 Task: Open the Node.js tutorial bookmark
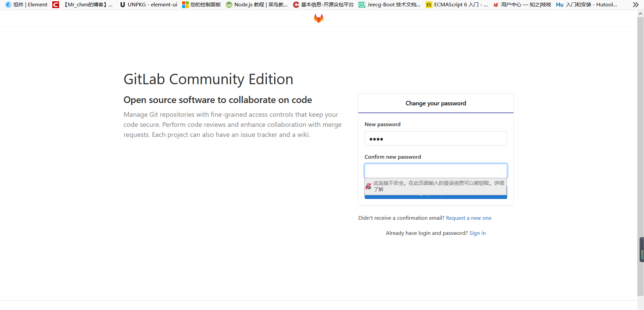pos(257,5)
